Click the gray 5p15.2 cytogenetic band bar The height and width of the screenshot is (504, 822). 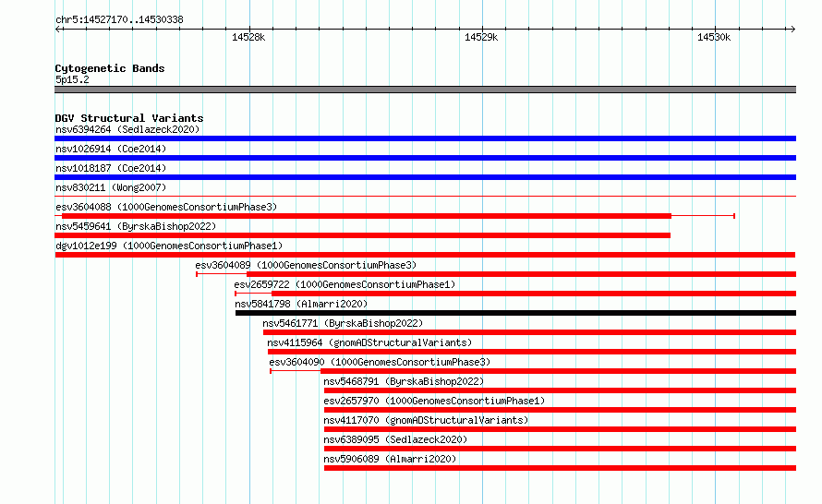[x=425, y=90]
